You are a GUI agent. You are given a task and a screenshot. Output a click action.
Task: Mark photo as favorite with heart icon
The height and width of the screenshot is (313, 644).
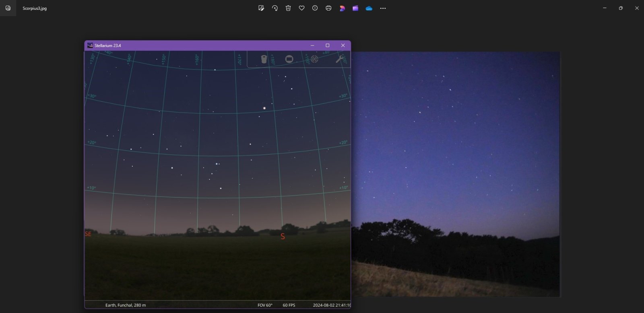point(301,8)
